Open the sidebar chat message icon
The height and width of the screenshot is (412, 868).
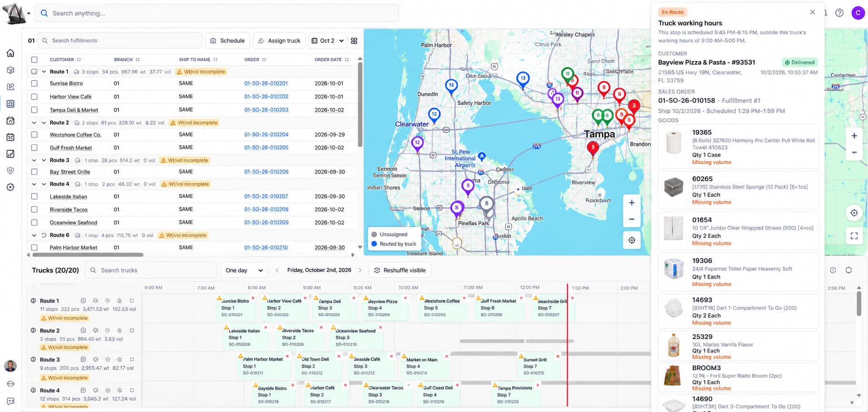coord(10,402)
